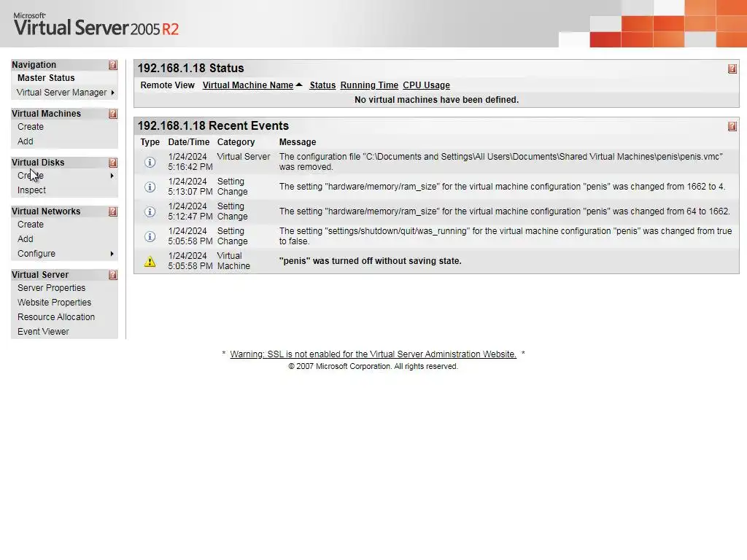Click the 1/24/2024 5:16:42 PM timestamp

tap(190, 162)
